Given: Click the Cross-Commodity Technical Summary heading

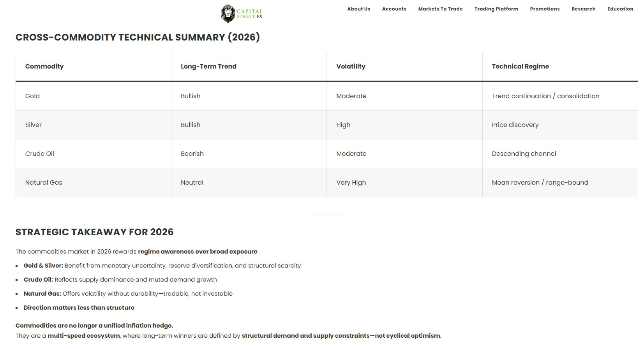Looking at the screenshot, I should [138, 37].
